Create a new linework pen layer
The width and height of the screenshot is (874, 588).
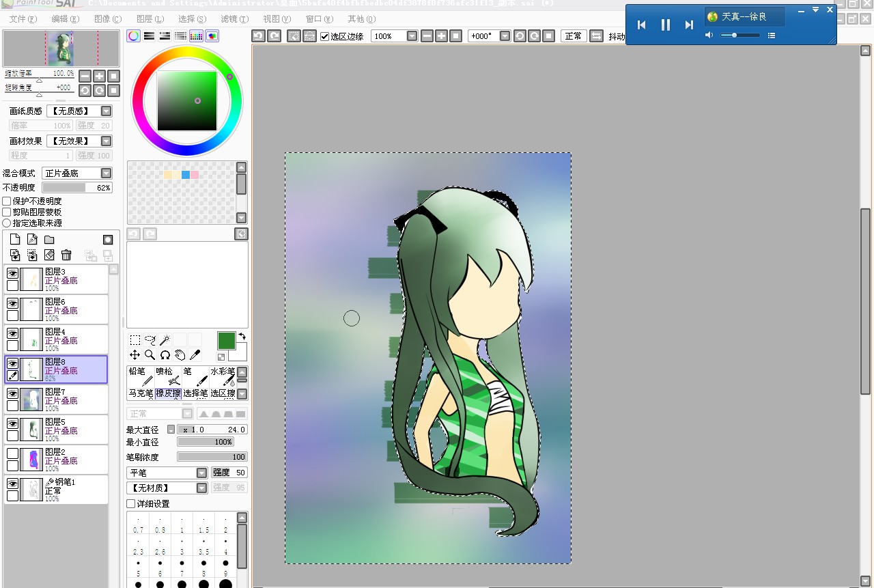32,240
